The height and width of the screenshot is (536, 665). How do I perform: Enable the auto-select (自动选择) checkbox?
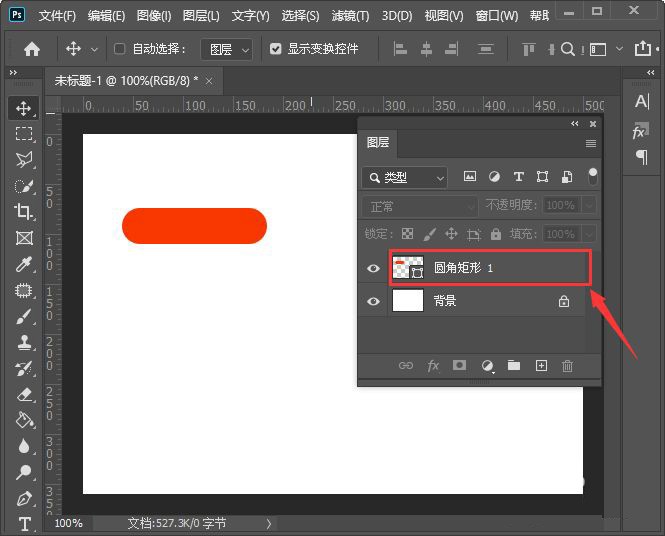tap(120, 49)
